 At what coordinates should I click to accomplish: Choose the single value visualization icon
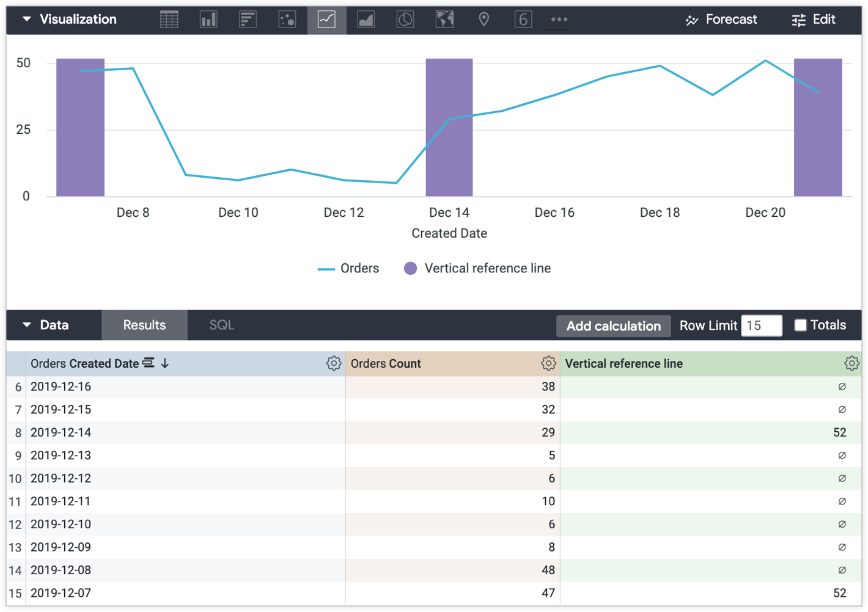coord(523,20)
